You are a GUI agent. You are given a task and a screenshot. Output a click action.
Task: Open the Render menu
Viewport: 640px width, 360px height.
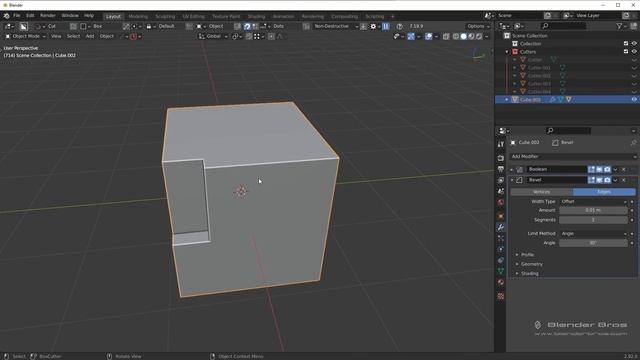(47, 16)
